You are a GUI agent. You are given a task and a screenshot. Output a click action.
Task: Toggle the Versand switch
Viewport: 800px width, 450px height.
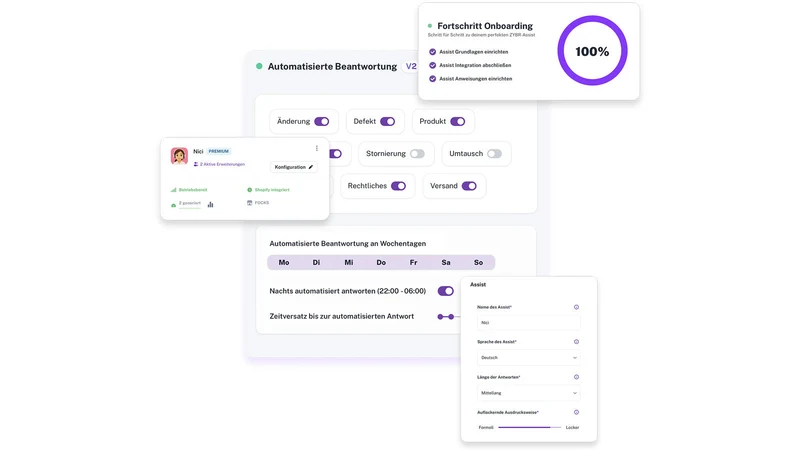pyautogui.click(x=469, y=186)
